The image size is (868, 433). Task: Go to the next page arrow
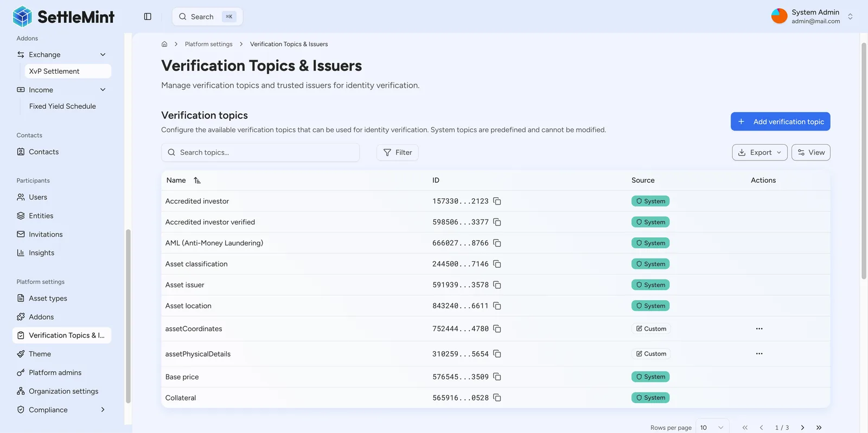click(x=802, y=428)
